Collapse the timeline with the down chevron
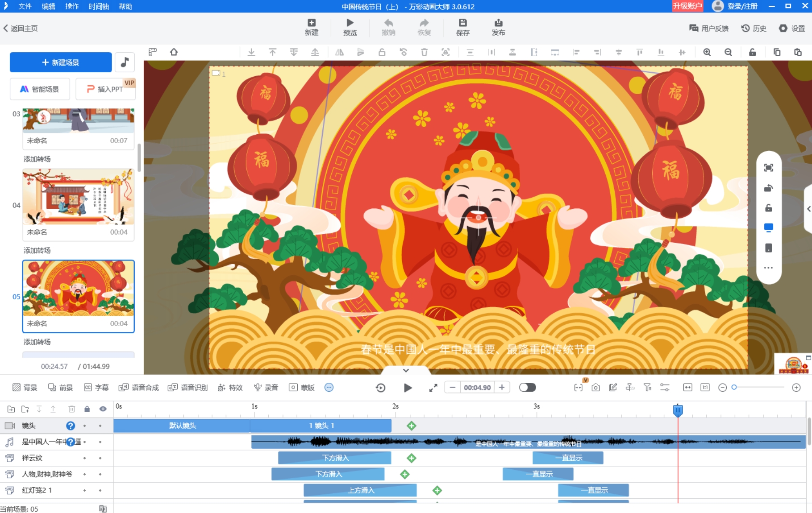Image resolution: width=812 pixels, height=513 pixels. [x=406, y=370]
